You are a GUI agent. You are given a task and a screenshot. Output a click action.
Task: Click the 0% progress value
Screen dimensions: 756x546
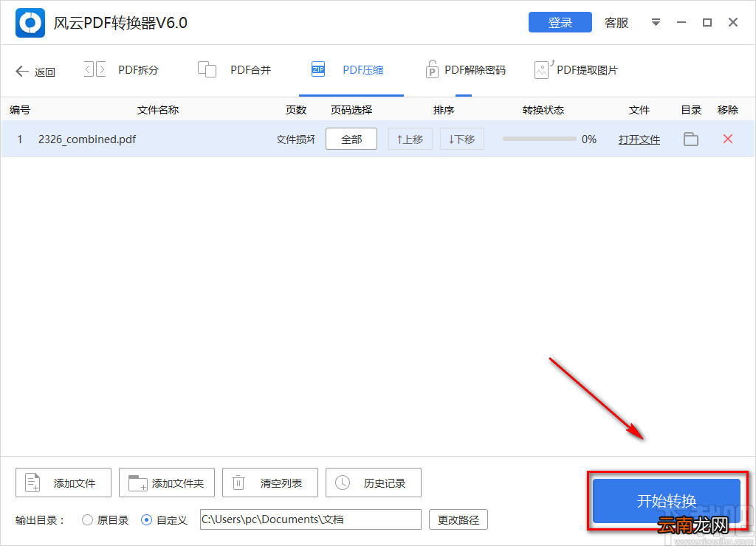pos(588,139)
